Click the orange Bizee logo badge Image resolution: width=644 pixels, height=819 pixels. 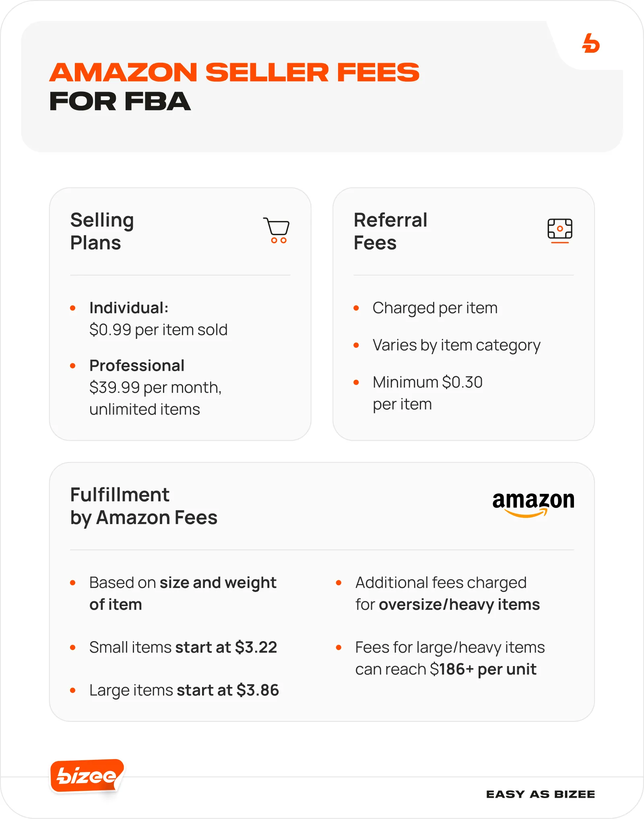coord(87,776)
